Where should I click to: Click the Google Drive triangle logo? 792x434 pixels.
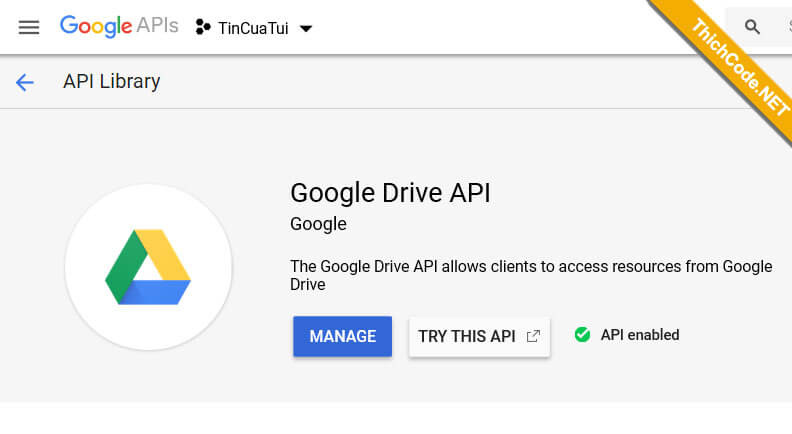tap(148, 267)
